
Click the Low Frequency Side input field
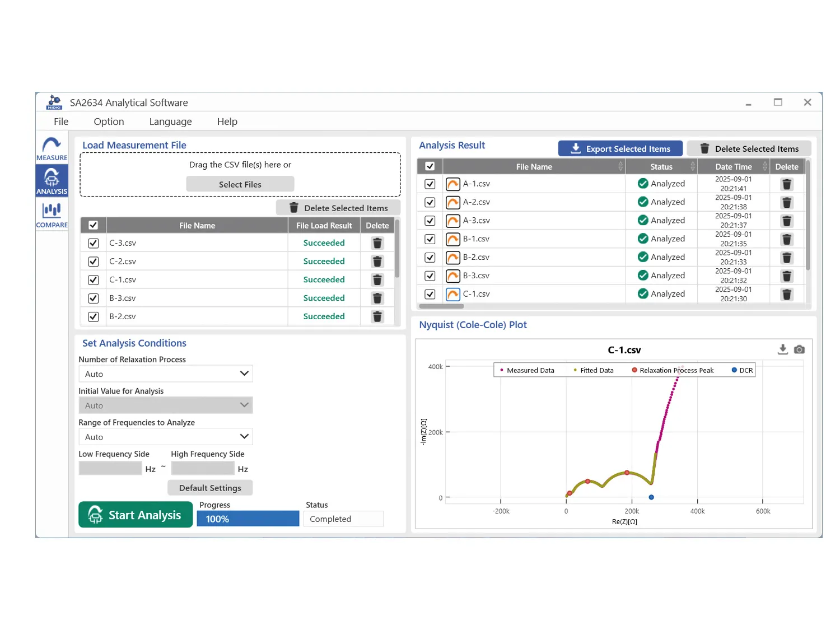(110, 468)
